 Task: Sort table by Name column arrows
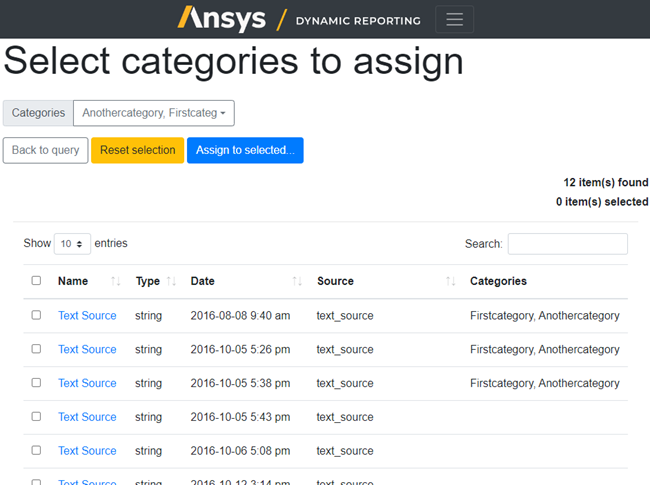point(116,281)
